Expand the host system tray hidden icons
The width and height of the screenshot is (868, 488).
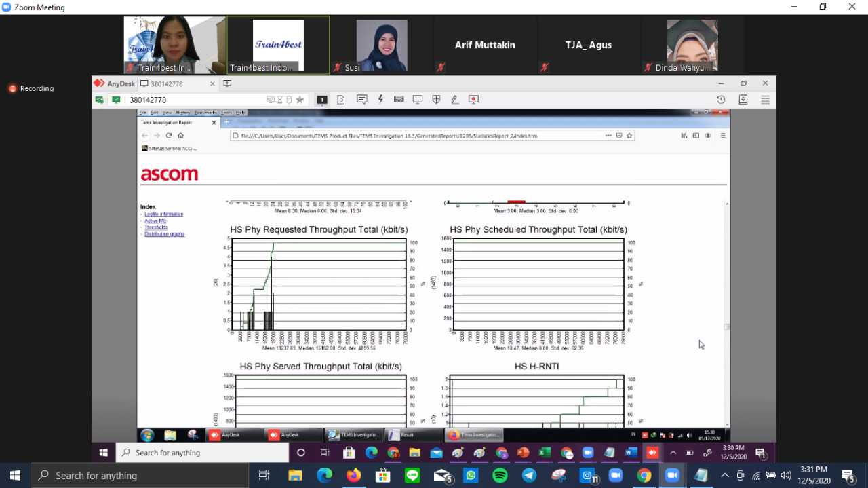(x=725, y=476)
